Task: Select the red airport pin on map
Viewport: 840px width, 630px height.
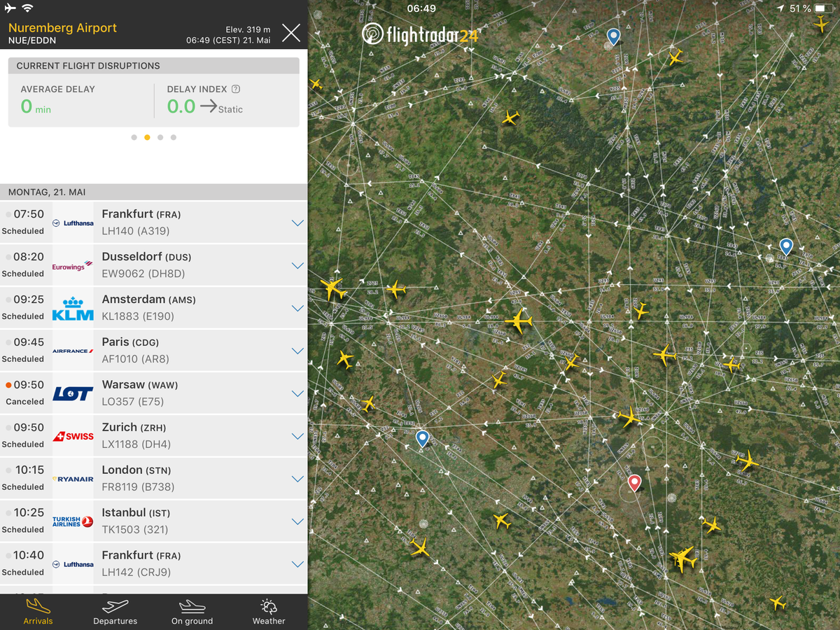Action: click(634, 482)
